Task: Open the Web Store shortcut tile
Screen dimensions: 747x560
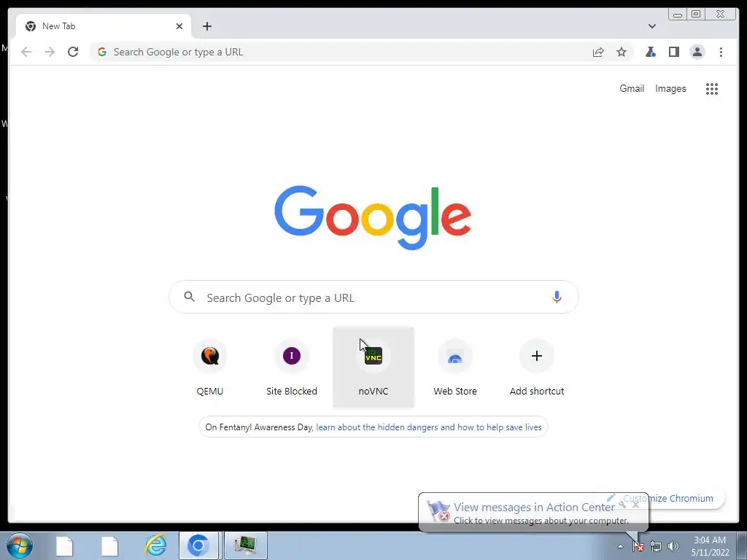Action: click(455, 367)
